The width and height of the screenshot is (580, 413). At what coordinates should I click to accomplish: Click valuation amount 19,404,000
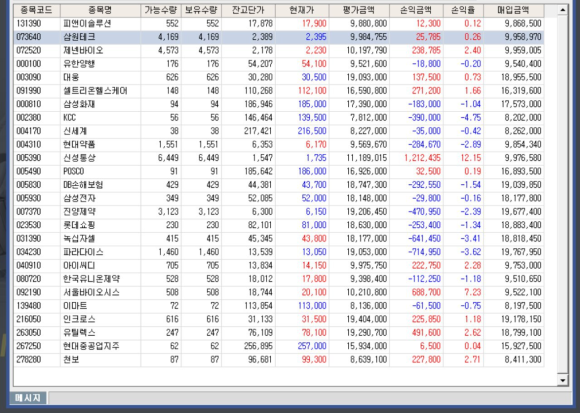click(367, 319)
